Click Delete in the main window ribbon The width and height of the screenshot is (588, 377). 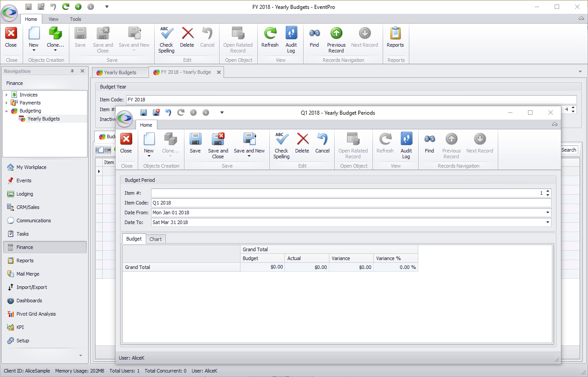coord(187,37)
